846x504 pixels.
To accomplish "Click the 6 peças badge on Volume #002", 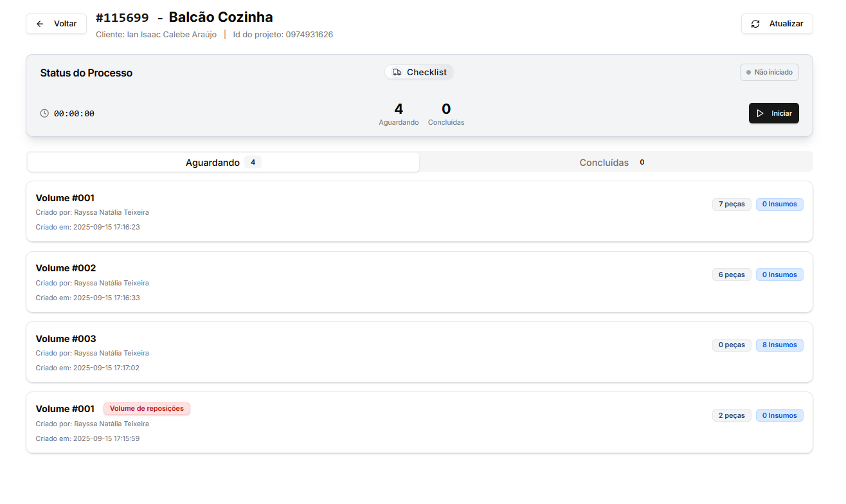I will tap(732, 275).
